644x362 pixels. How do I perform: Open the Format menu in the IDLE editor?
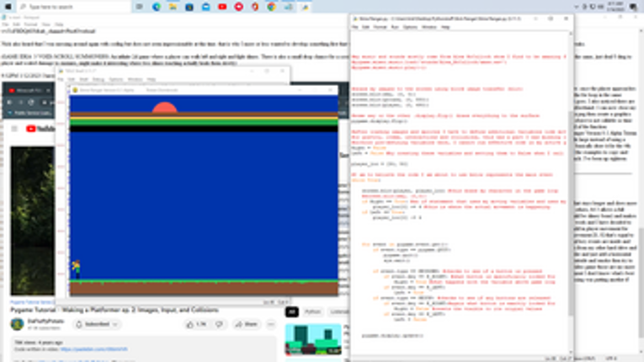point(378,27)
